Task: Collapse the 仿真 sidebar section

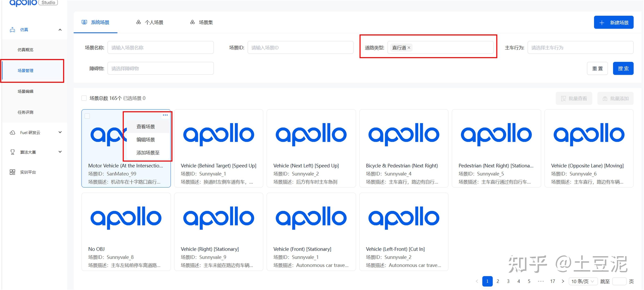Action: [60, 30]
